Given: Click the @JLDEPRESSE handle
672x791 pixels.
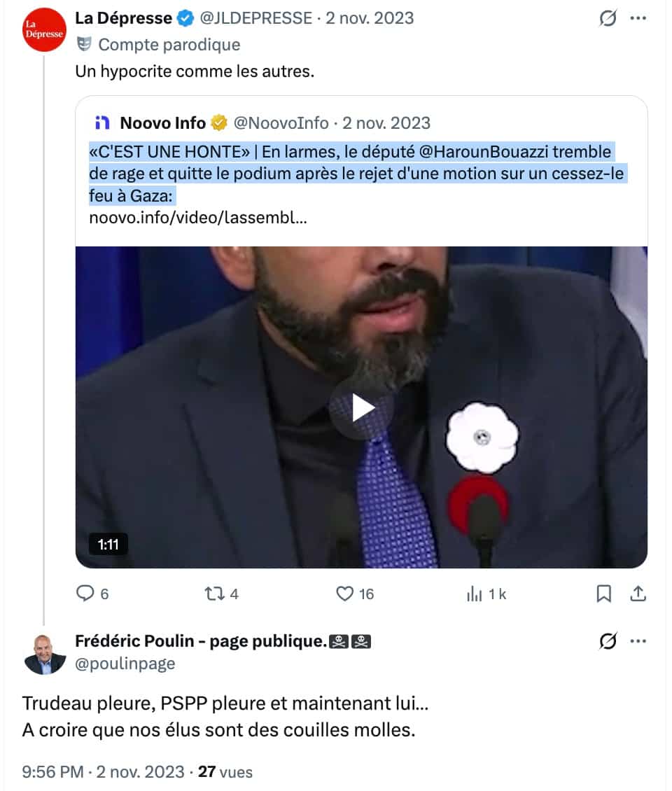Looking at the screenshot, I should click(x=255, y=18).
